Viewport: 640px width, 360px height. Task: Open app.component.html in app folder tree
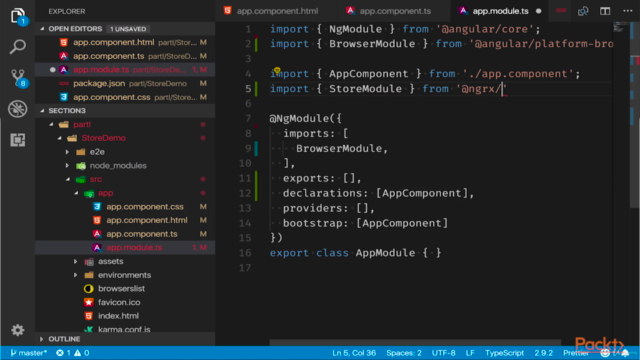pyautogui.click(x=125, y=220)
